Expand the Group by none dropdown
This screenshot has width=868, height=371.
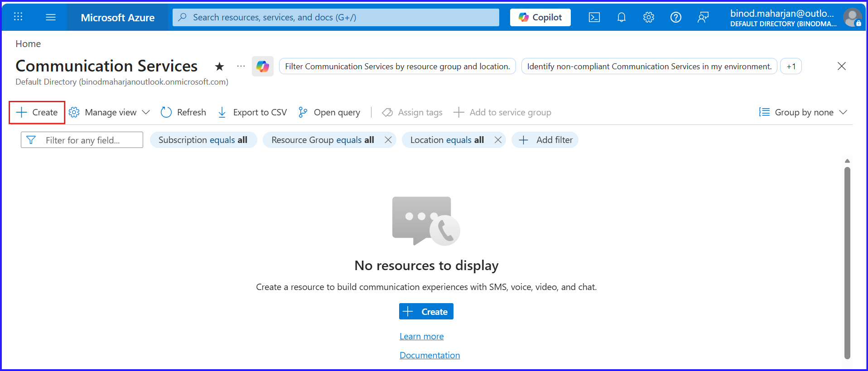click(803, 112)
